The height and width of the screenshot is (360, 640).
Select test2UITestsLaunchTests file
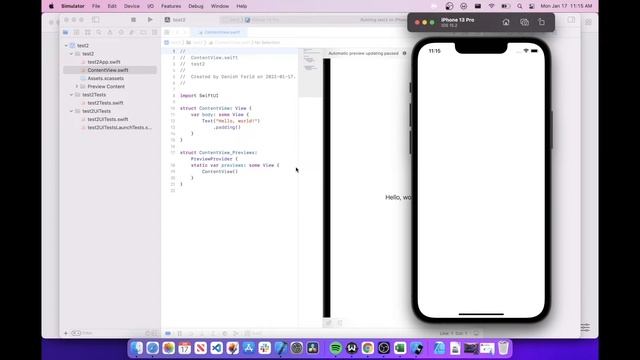pos(119,127)
